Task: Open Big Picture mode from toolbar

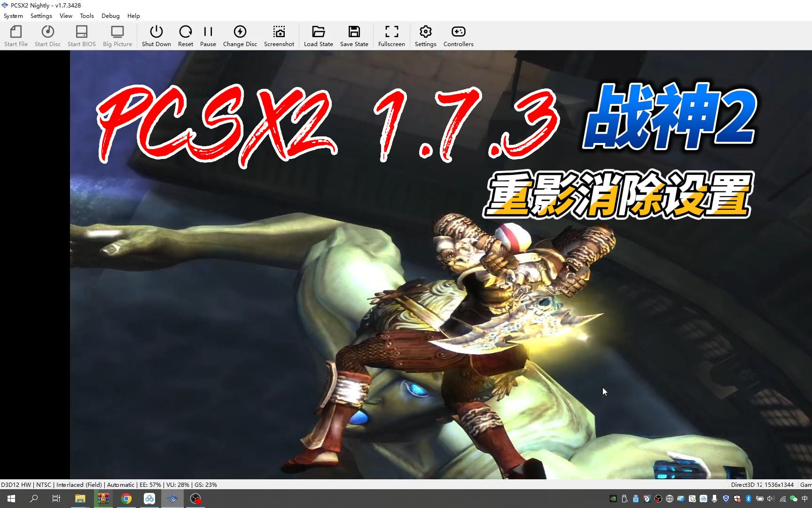Action: [x=117, y=36]
